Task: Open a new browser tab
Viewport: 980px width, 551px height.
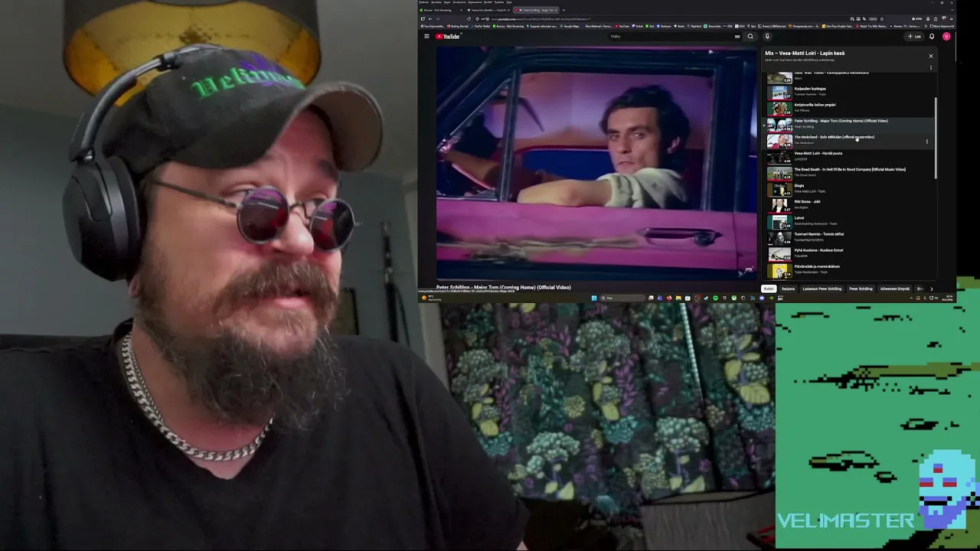Action: pyautogui.click(x=564, y=10)
